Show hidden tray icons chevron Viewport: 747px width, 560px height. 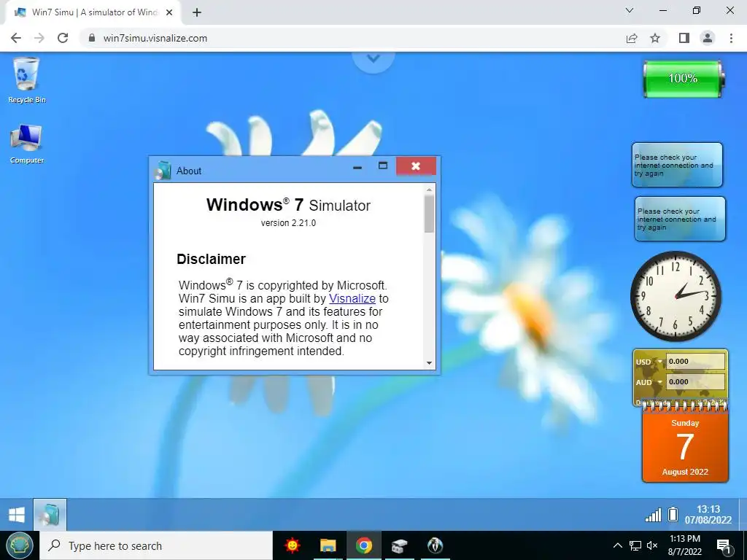coord(617,545)
